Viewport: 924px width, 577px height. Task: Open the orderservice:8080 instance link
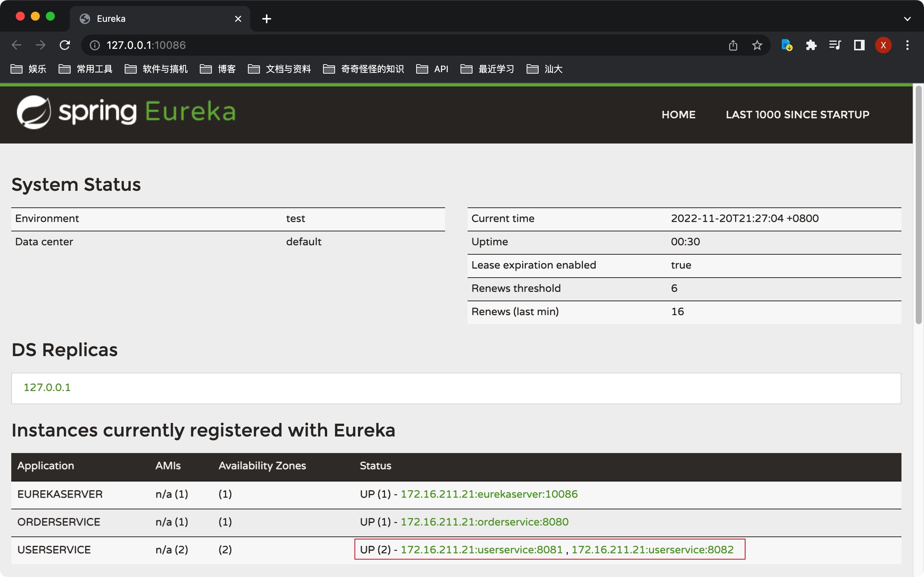click(x=485, y=522)
